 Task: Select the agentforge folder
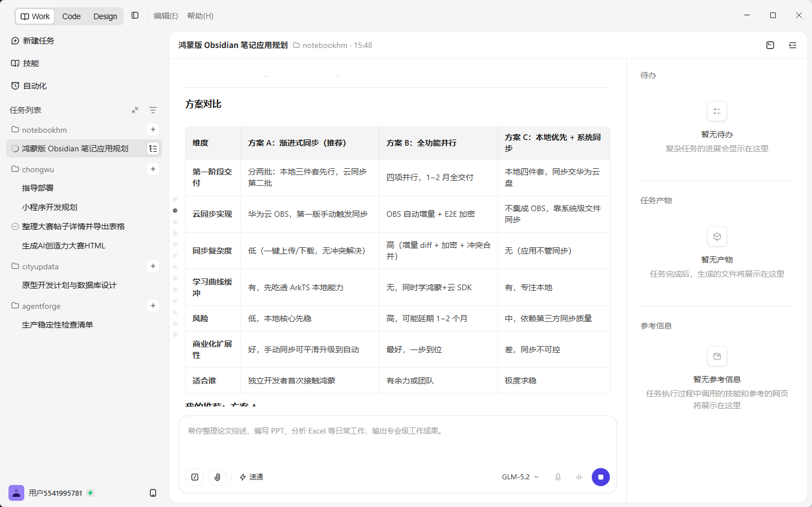pos(36,306)
